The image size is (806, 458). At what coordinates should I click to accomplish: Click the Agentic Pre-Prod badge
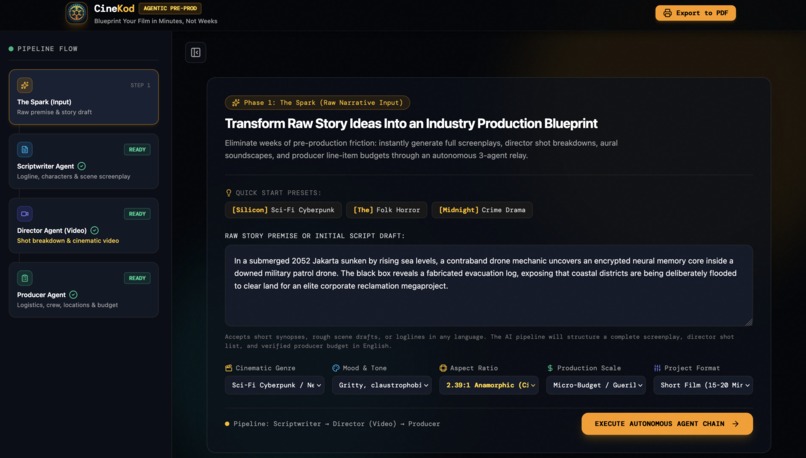click(170, 8)
